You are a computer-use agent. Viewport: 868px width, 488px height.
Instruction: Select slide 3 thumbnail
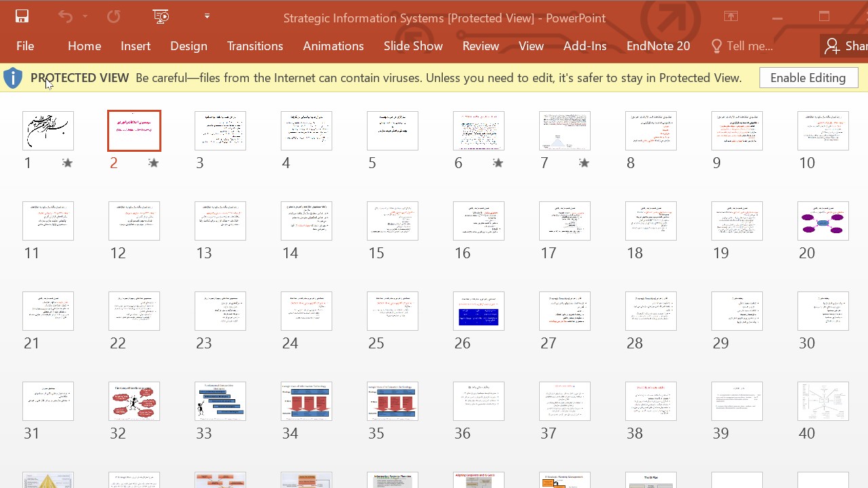pyautogui.click(x=220, y=131)
